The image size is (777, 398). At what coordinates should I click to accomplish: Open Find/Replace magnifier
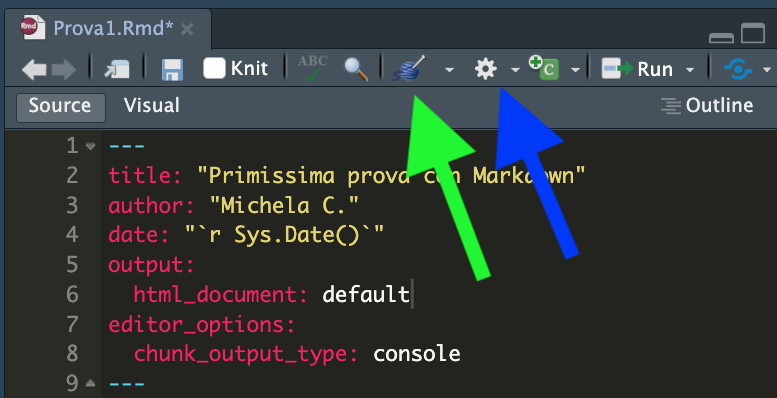(356, 69)
